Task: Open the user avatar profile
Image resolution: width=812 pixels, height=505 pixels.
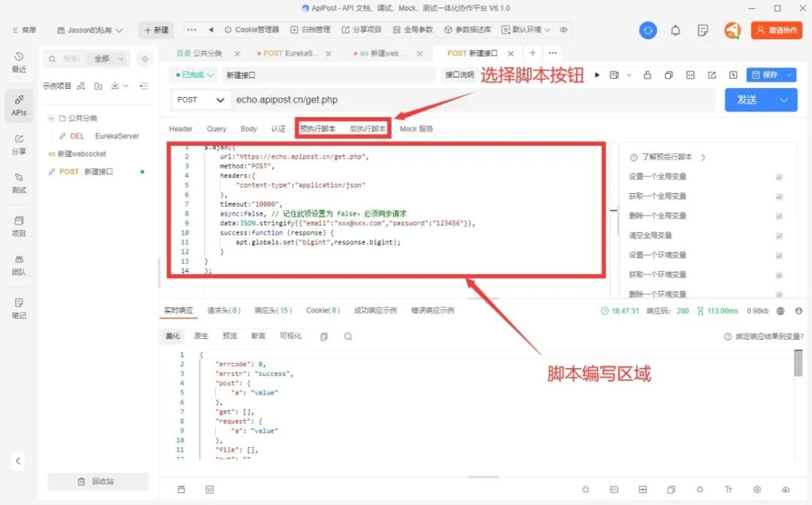Action: click(x=732, y=31)
